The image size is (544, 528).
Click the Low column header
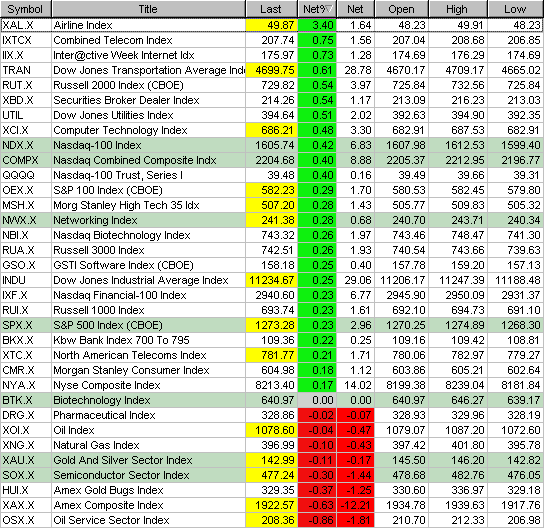pos(516,9)
